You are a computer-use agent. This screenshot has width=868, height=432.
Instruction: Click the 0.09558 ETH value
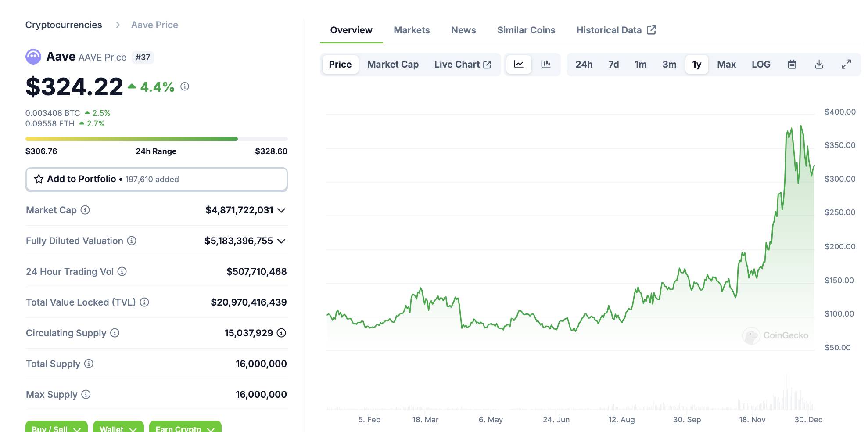50,124
